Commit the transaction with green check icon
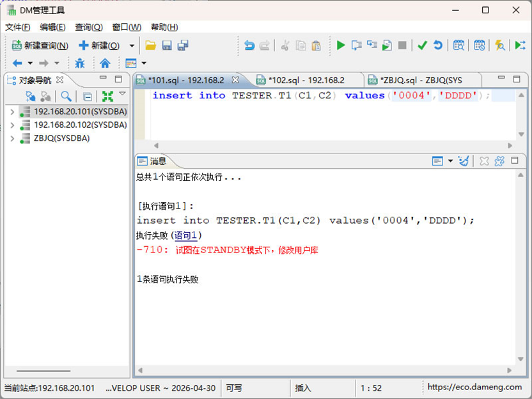The width and height of the screenshot is (532, 399). click(x=423, y=45)
